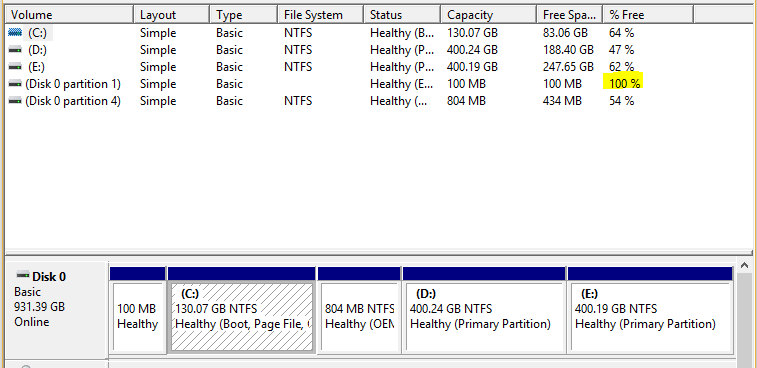This screenshot has height=368, width=757.
Task: Sort by the Status column header
Action: [x=402, y=15]
